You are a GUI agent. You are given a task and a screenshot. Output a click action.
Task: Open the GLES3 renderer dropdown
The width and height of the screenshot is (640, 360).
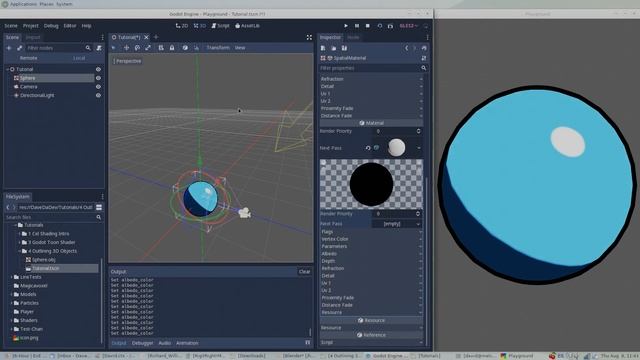coord(408,26)
